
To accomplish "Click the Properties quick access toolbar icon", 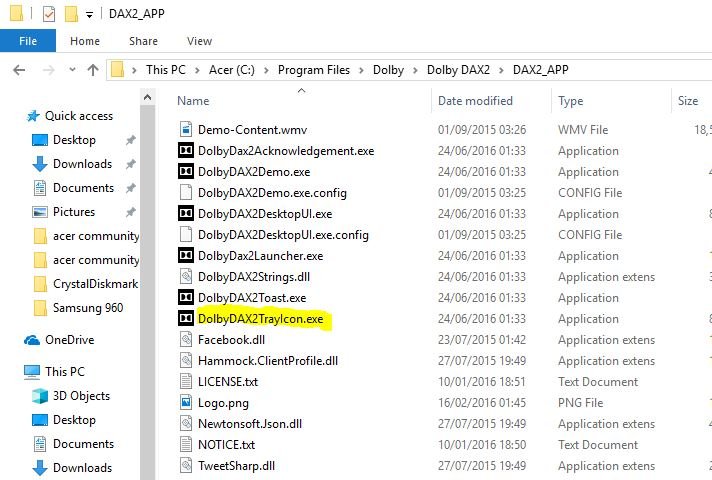I will (49, 14).
